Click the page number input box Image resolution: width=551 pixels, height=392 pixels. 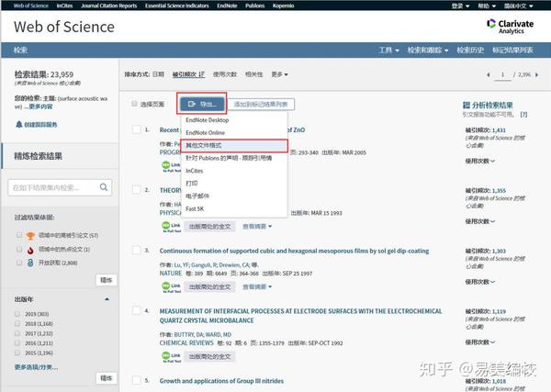pyautogui.click(x=502, y=74)
